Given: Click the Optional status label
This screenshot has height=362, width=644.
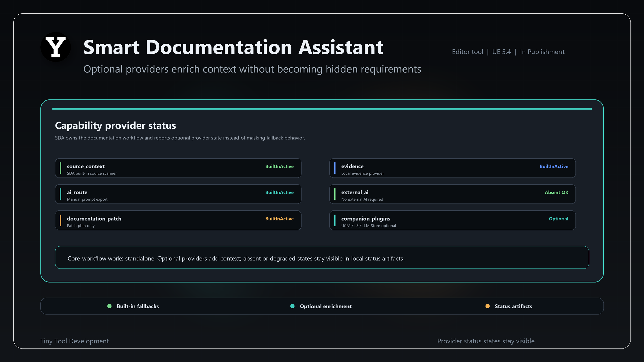Looking at the screenshot, I should click(558, 219).
